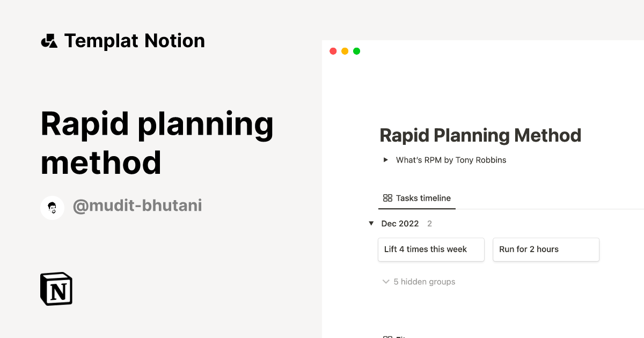Select the Dec 2022 group header
This screenshot has height=338, width=644.
(400, 223)
